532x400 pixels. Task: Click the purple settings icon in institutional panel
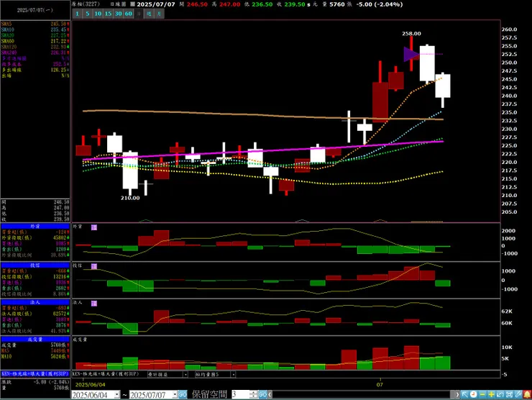(94, 303)
